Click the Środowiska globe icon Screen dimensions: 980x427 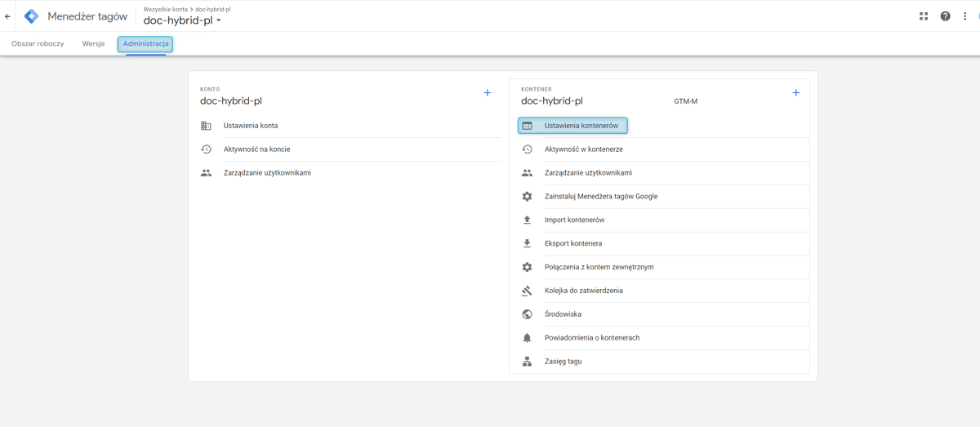tap(528, 314)
